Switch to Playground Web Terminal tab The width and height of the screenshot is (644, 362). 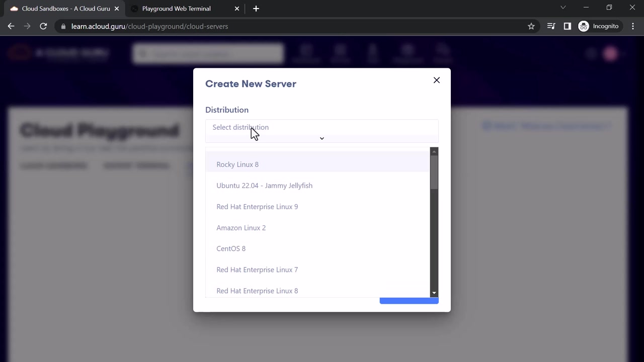176,9
